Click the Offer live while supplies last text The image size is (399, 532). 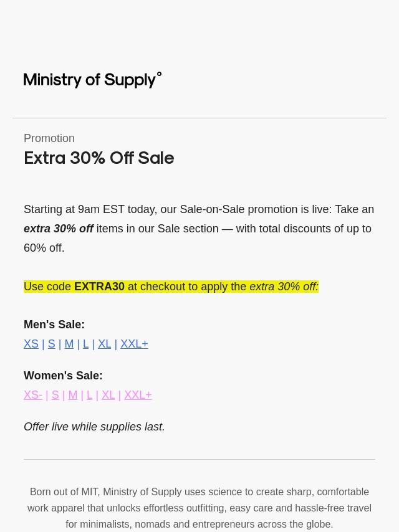[94, 427]
